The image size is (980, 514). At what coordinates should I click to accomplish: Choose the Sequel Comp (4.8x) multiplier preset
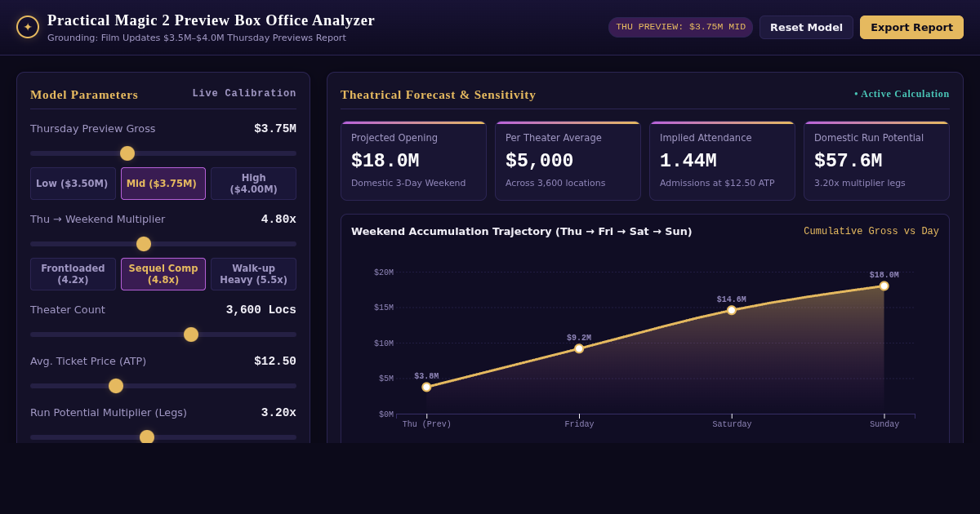tap(163, 274)
